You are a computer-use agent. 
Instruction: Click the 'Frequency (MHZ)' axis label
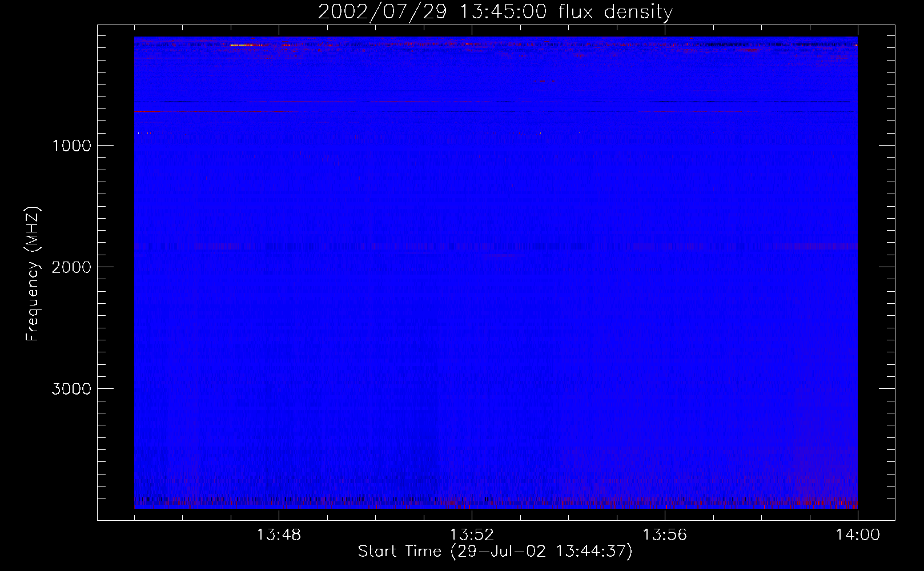pos(33,274)
